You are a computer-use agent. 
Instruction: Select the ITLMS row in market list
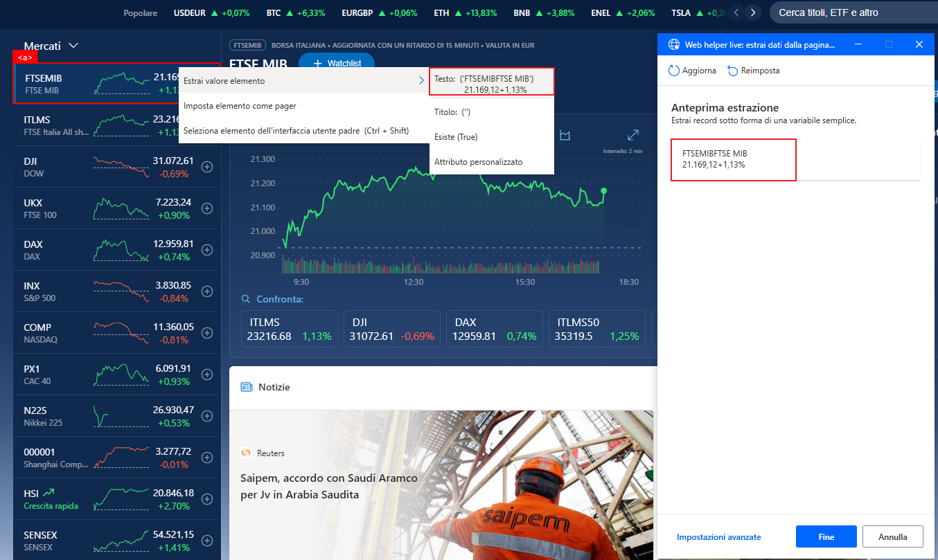tap(116, 125)
